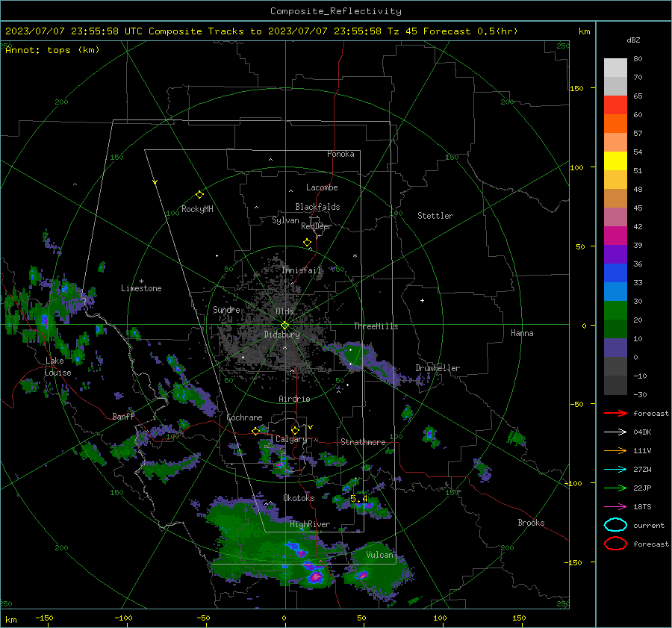Click the Drumheller city label

438,368
